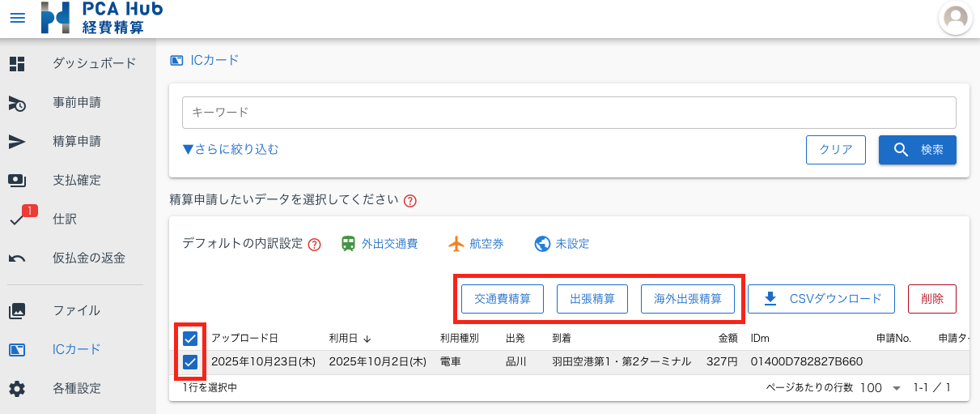Focus the キーワード search input field

point(569,113)
